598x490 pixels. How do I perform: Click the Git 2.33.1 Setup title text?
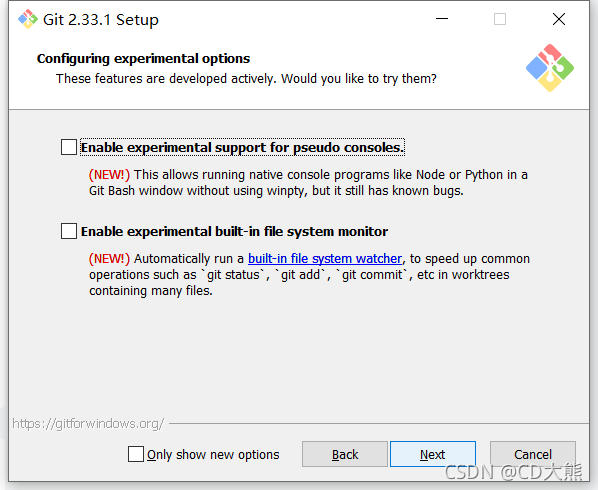point(101,20)
